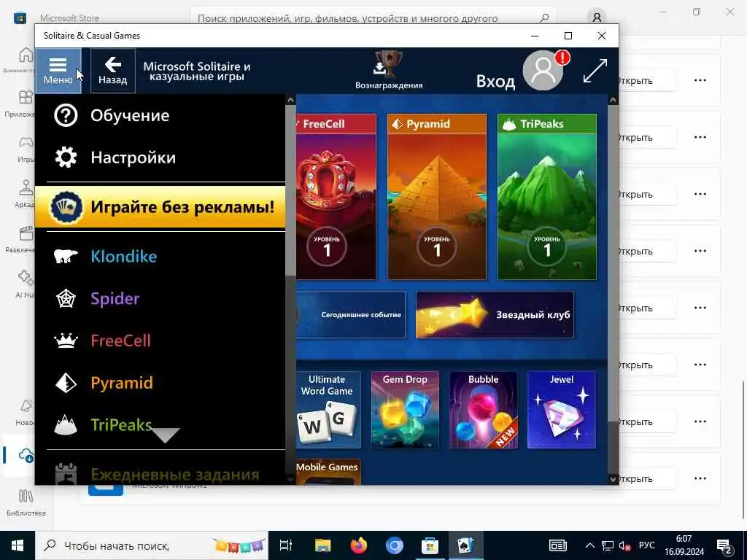Click the Microsoft Store search magnifier icon
Screen dimensions: 747x560
point(544,18)
